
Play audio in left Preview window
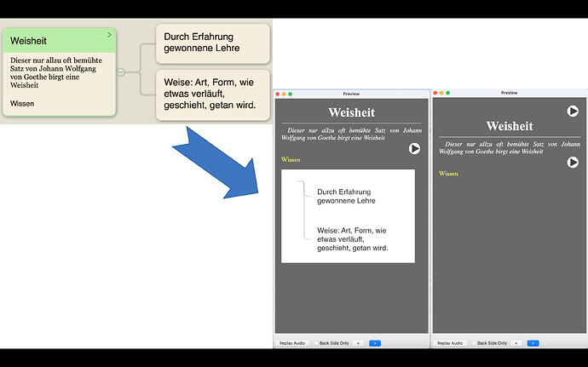(414, 148)
